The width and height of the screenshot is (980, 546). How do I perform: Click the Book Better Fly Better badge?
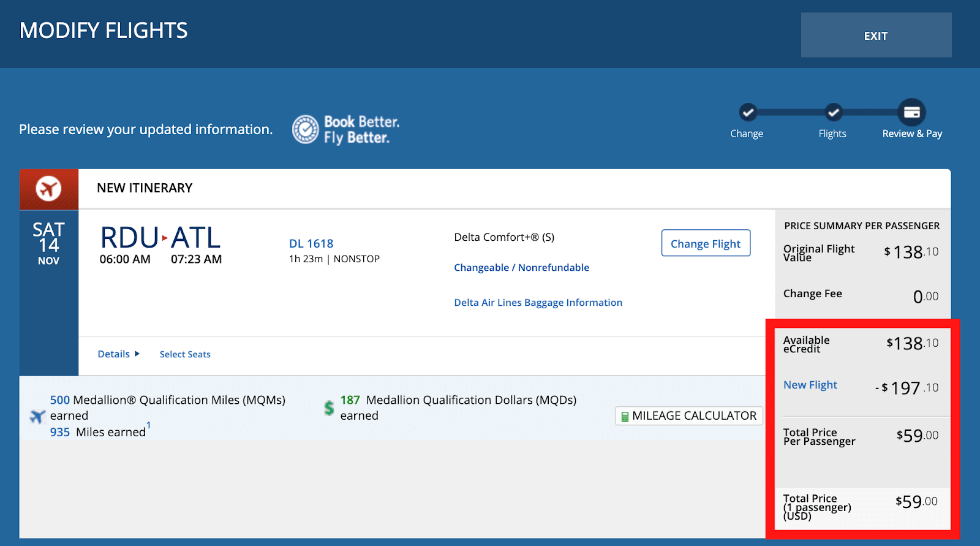tap(346, 129)
